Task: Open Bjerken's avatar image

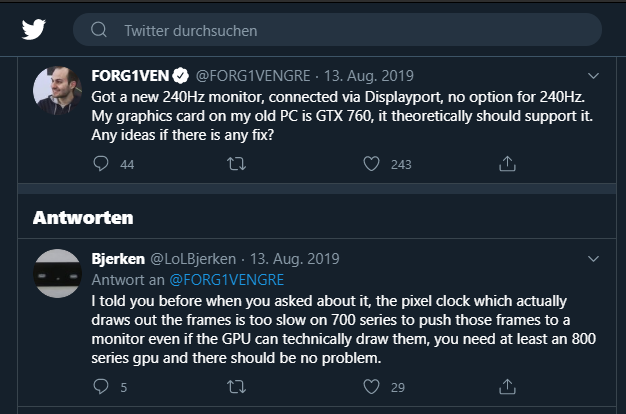Action: tap(57, 273)
